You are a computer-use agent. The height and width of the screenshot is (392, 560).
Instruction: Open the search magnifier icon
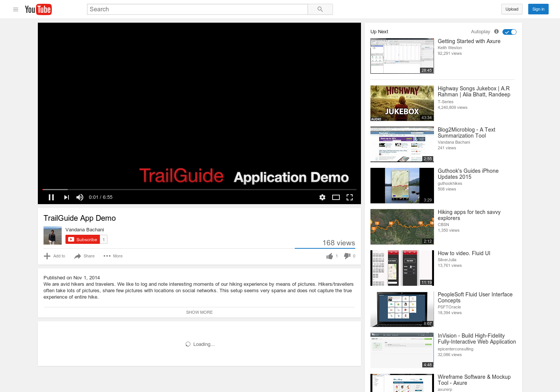320,9
